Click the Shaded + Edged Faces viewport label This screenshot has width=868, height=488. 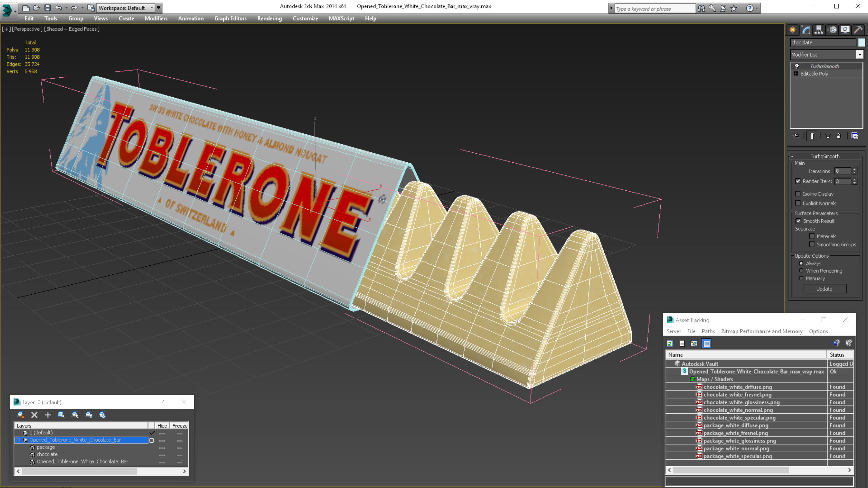click(x=72, y=29)
